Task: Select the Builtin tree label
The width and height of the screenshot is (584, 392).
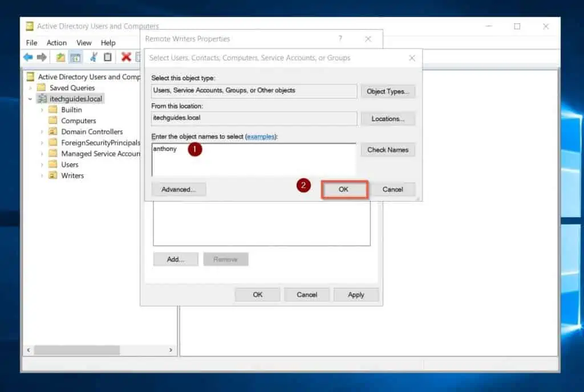Action: [71, 110]
